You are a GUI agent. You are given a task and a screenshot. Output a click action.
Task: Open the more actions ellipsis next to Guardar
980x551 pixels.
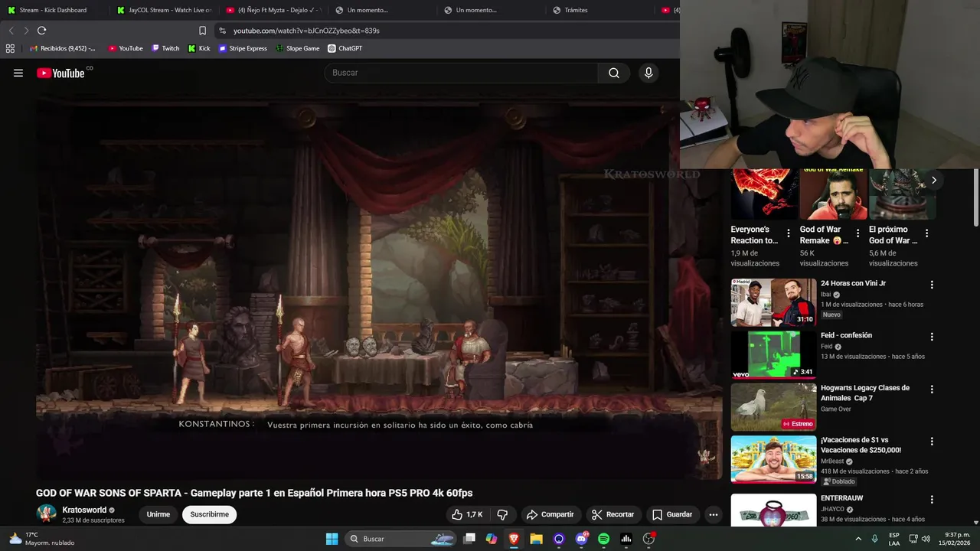(x=714, y=514)
